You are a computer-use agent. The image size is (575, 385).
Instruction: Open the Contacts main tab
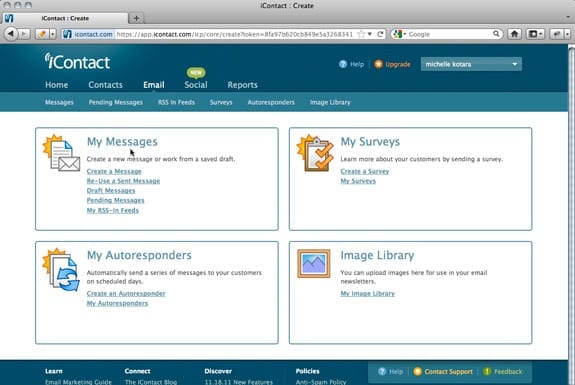[105, 85]
